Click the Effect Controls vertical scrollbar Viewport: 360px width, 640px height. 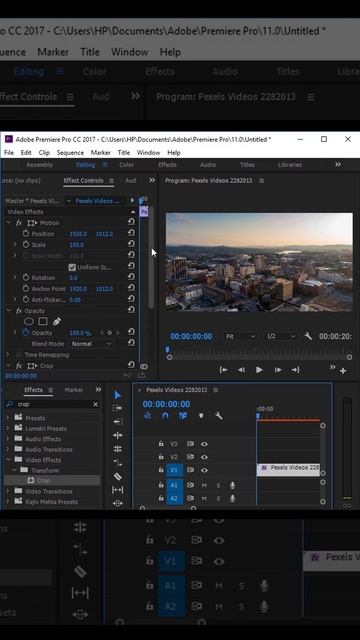pos(151,257)
